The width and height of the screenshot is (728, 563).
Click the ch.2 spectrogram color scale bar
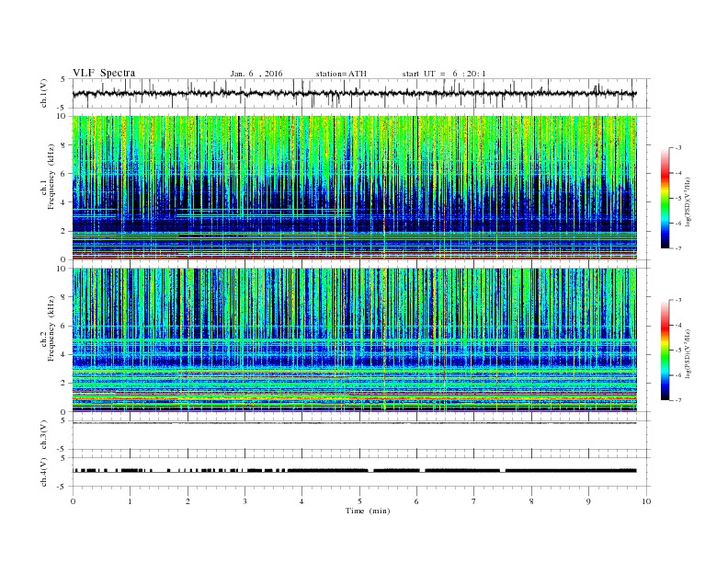point(665,350)
